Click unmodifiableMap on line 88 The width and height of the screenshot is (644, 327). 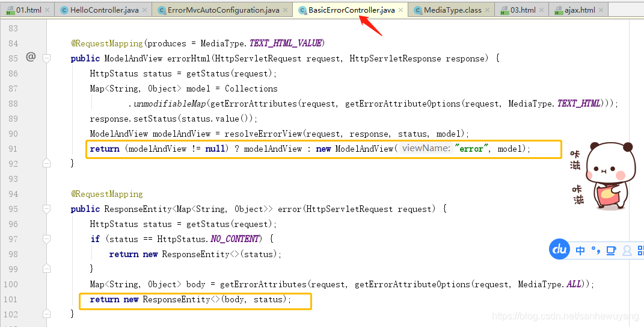pos(170,104)
